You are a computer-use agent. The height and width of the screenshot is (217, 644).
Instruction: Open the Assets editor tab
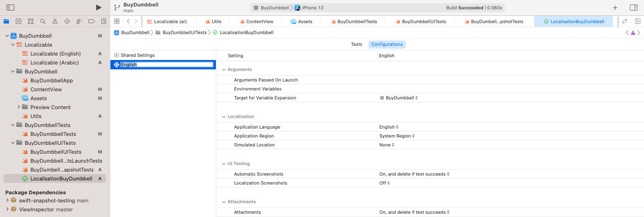302,21
